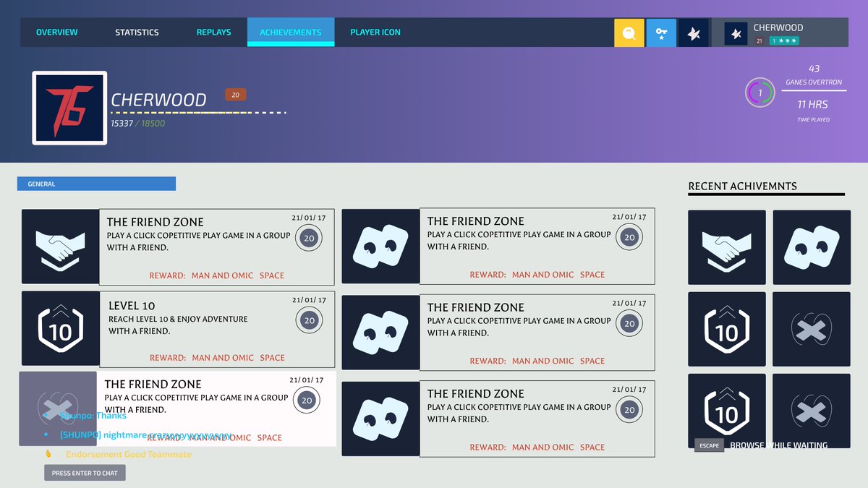Click THE FRIEND ZONE title on the highlighted white card

(153, 385)
